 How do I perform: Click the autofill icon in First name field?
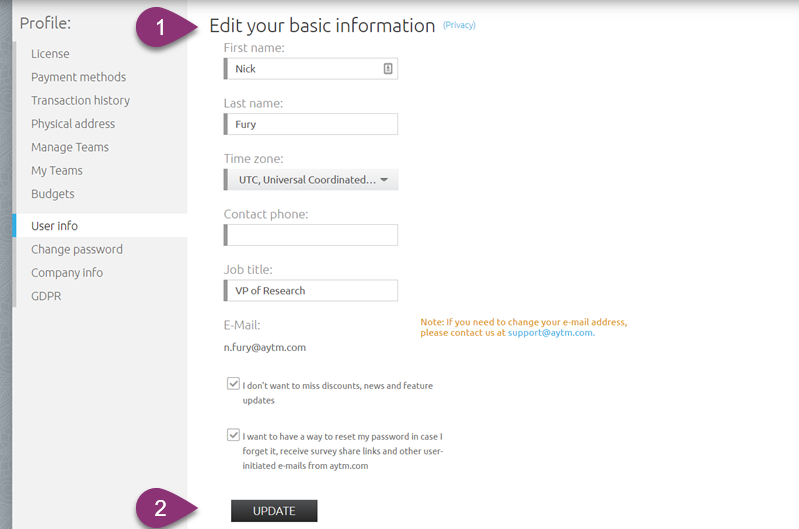click(388, 68)
